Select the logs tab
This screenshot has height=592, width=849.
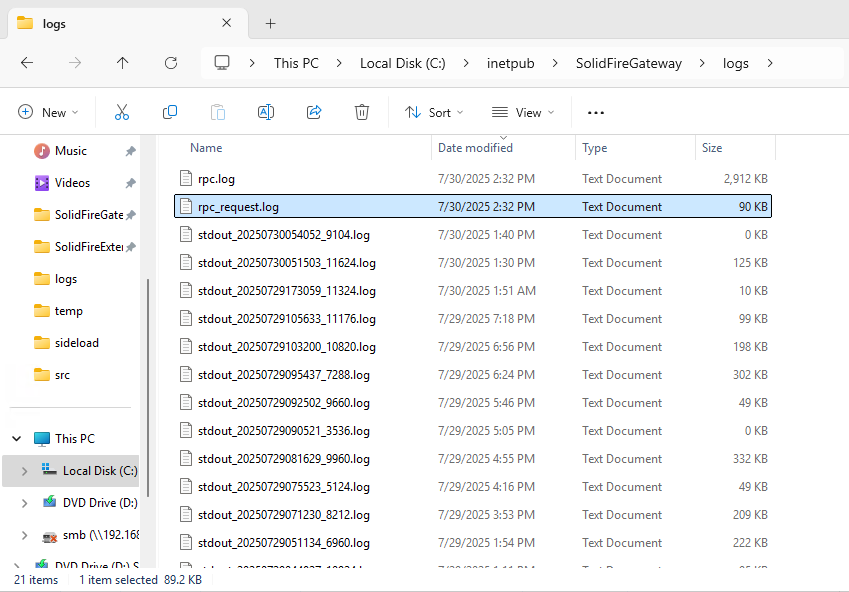pos(128,23)
